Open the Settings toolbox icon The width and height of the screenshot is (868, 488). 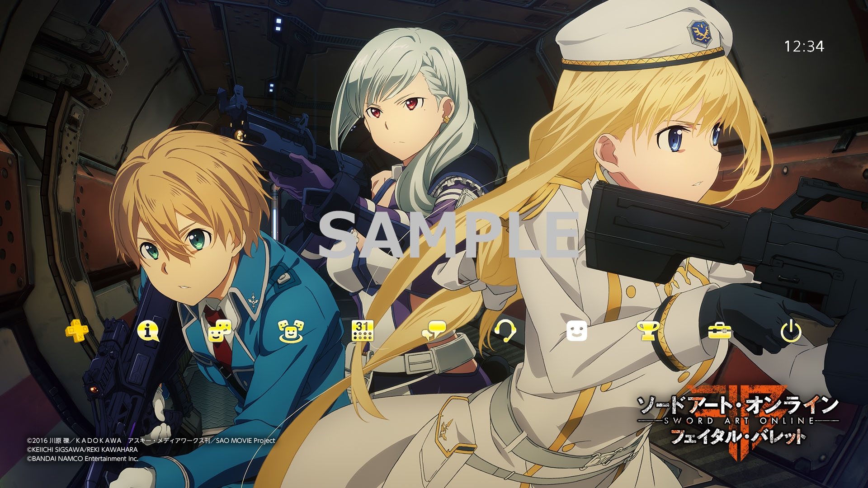(719, 331)
